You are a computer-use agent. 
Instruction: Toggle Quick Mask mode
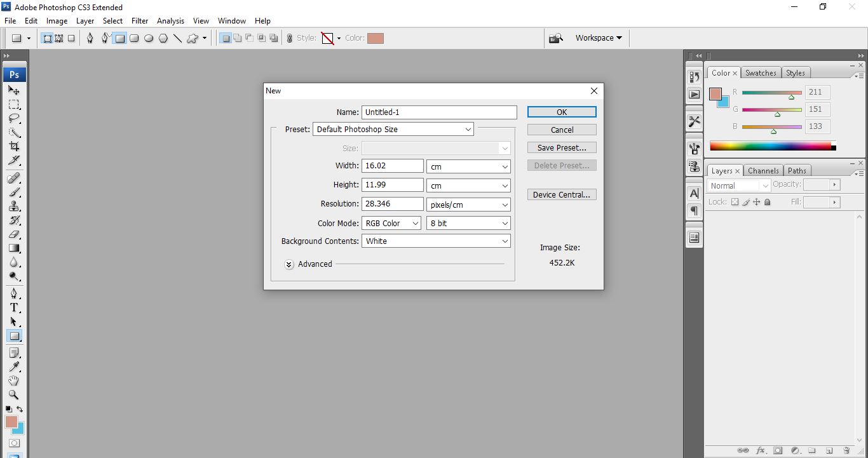(x=14, y=443)
